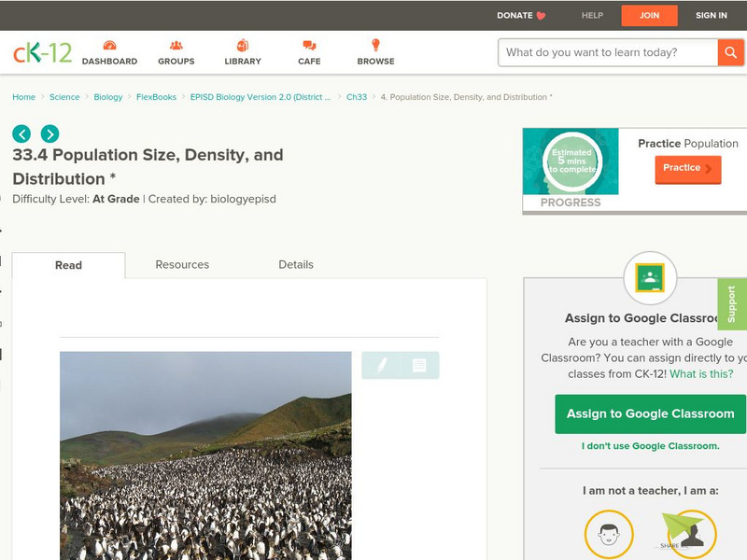Click SIGN IN

pos(712,16)
